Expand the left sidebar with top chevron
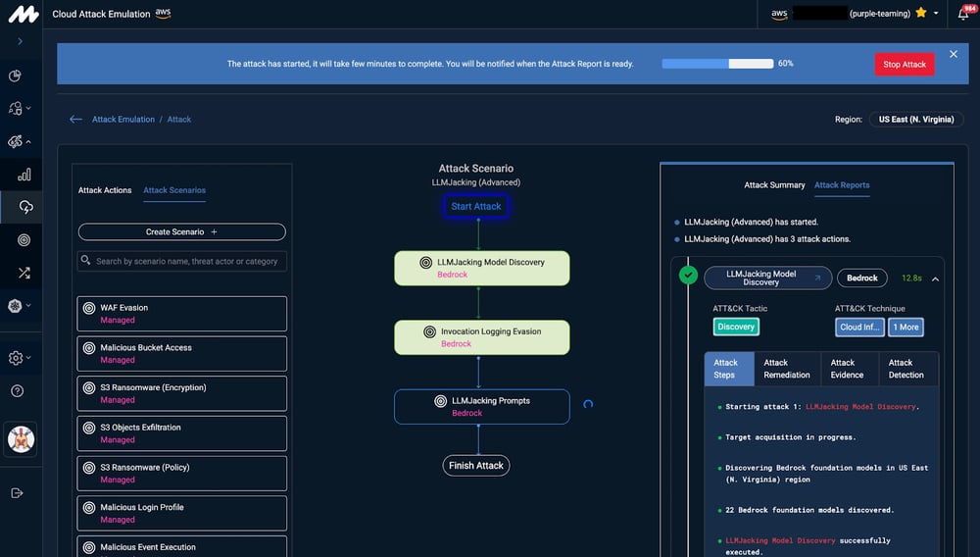This screenshot has height=557, width=980. 21,41
